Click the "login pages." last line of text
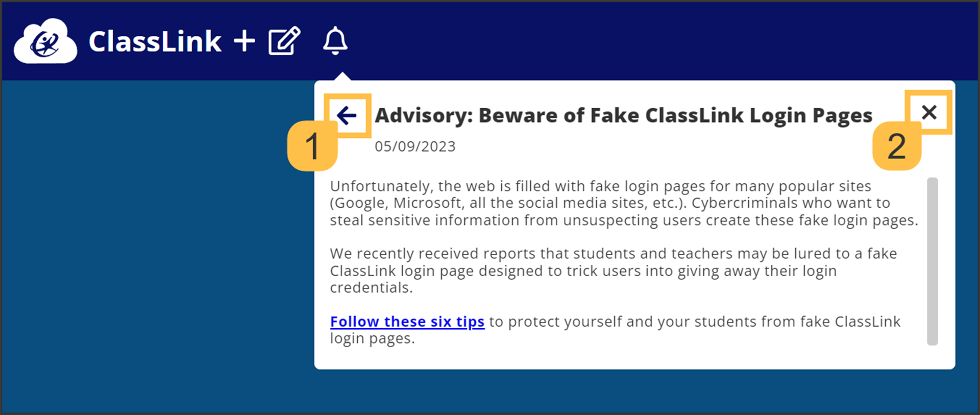 point(372,338)
